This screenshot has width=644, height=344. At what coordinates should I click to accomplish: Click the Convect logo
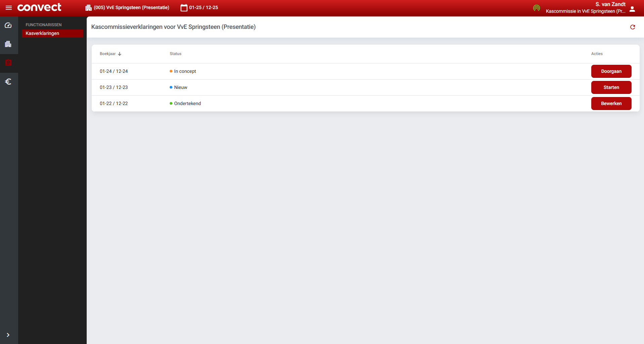[39, 7]
